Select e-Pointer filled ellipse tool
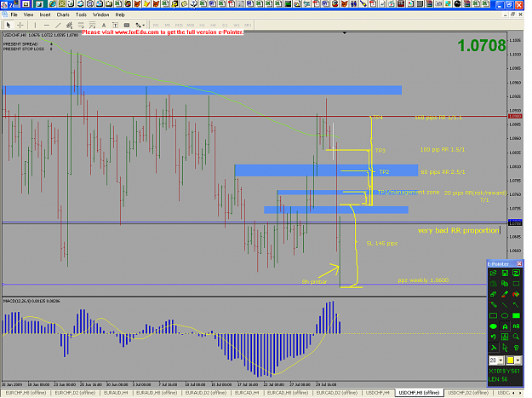Viewport: 532px width, 398px height. pos(494,326)
